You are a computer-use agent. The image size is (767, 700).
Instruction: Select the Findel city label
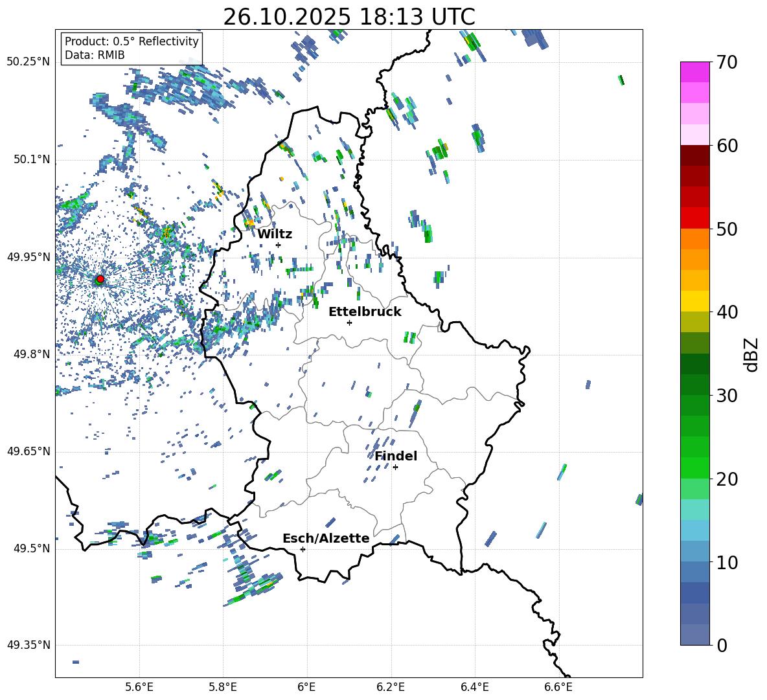click(396, 456)
